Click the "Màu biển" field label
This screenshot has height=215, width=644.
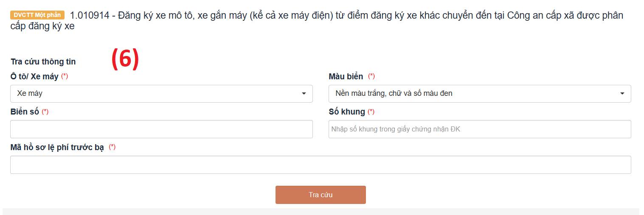tap(346, 77)
